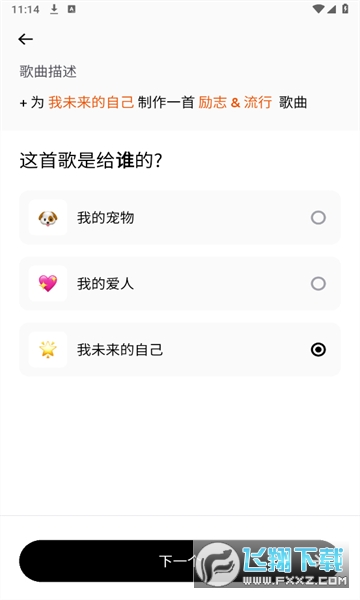Viewport: 360px width, 600px height.
Task: Select the 我的宠物 radio button
Action: tap(318, 218)
